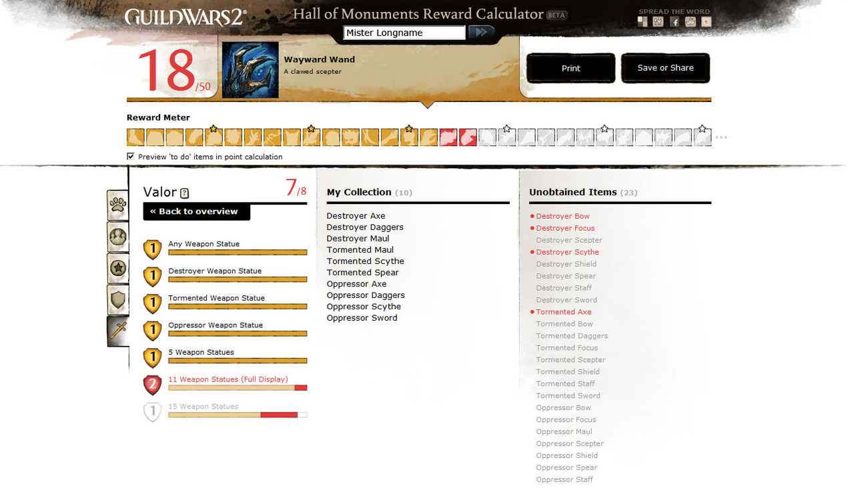Click the Any Weapon Statue shield badge
The width and height of the screenshot is (854, 504).
(x=153, y=249)
